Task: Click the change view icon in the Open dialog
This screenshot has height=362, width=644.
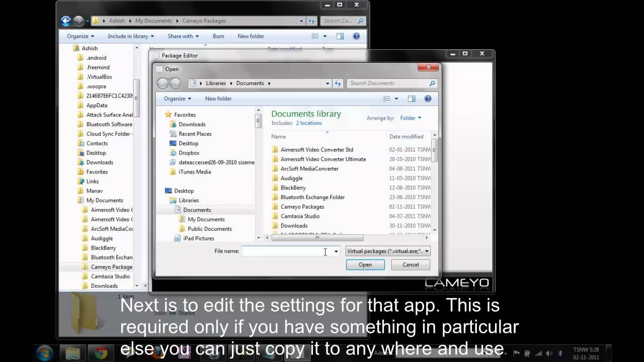Action: pyautogui.click(x=386, y=99)
